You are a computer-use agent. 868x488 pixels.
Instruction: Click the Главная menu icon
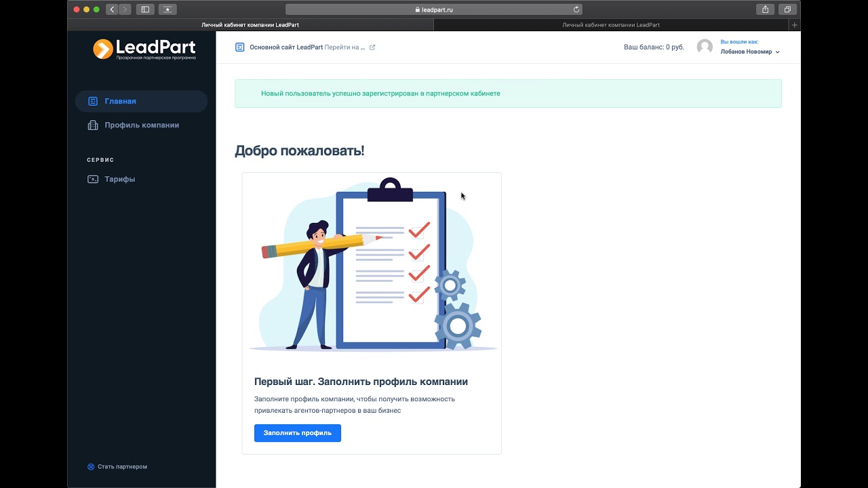point(93,101)
